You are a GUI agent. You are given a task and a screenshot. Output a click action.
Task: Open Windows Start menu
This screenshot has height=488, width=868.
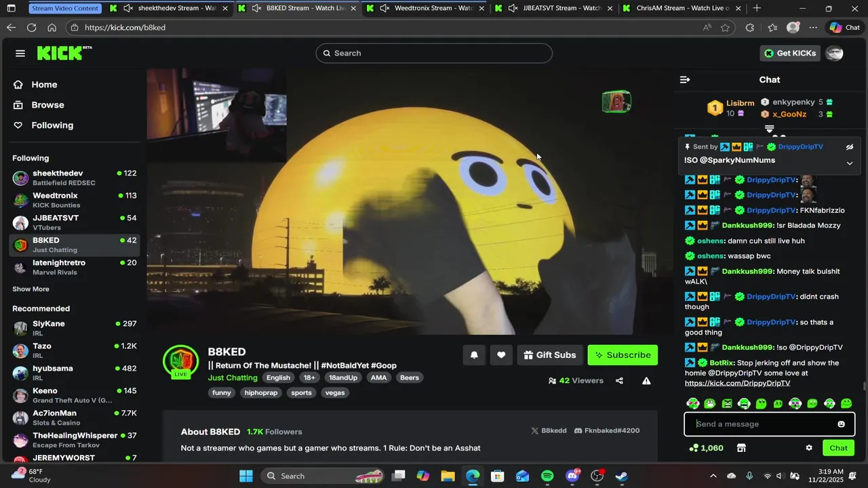246,476
